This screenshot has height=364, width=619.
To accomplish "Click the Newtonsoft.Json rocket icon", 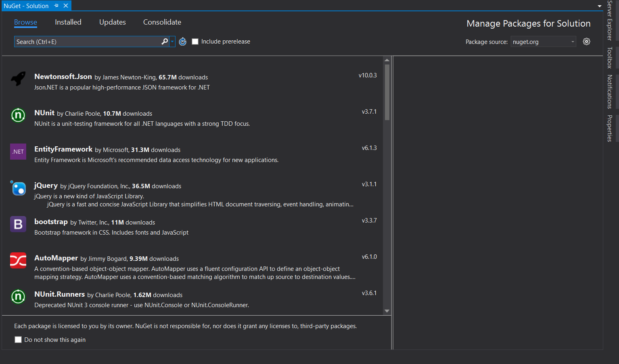I will 18,79.
